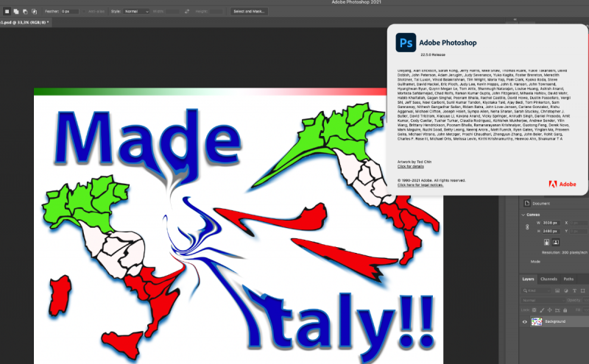Click the canvas X position field
Viewport: 589px width, 364px height.
[579, 223]
